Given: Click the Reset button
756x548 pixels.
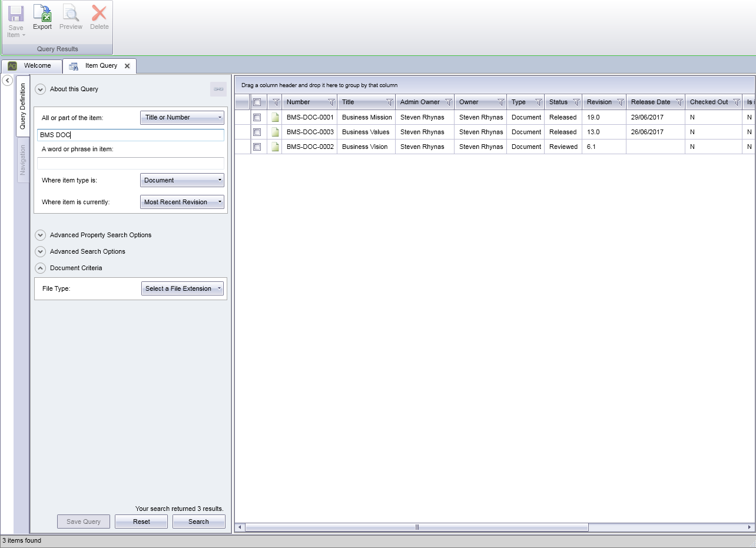Looking at the screenshot, I should pos(141,522).
